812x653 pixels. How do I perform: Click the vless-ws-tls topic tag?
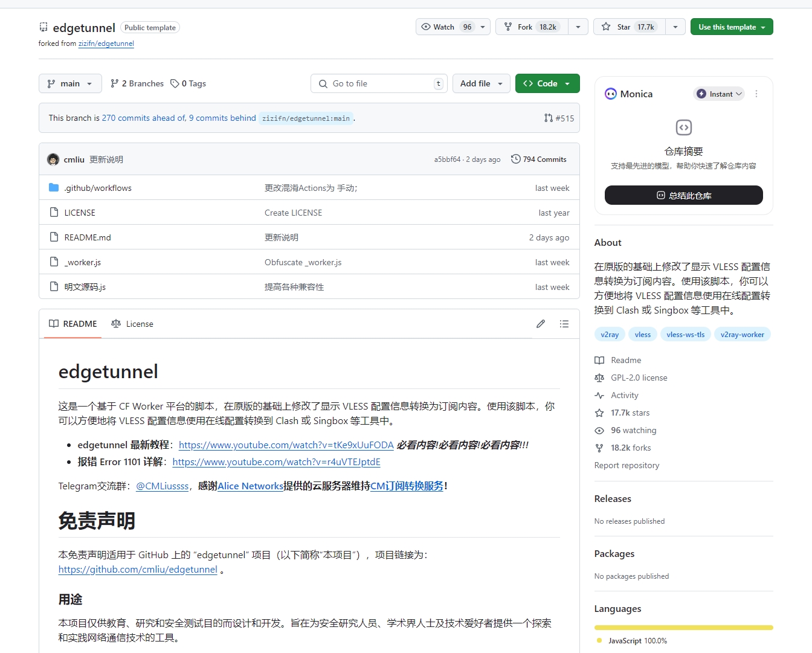pyautogui.click(x=685, y=335)
